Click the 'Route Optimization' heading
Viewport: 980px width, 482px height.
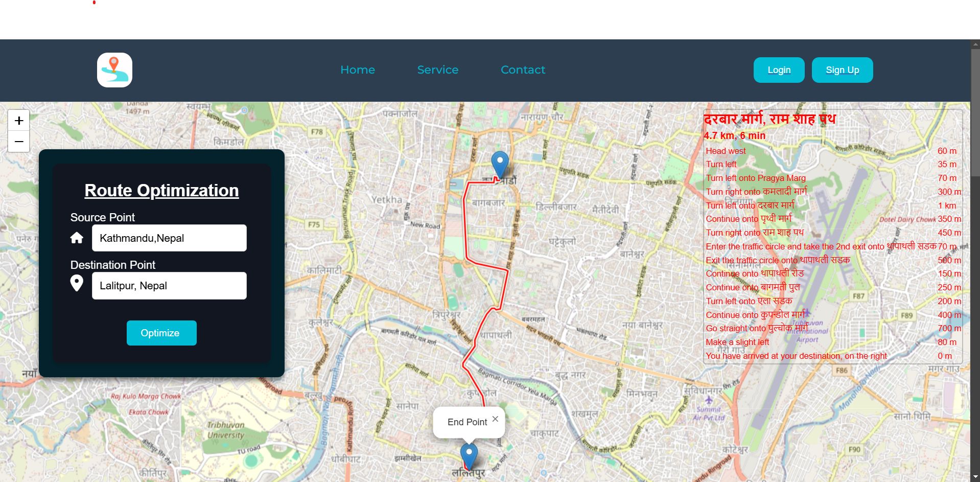[x=161, y=190]
